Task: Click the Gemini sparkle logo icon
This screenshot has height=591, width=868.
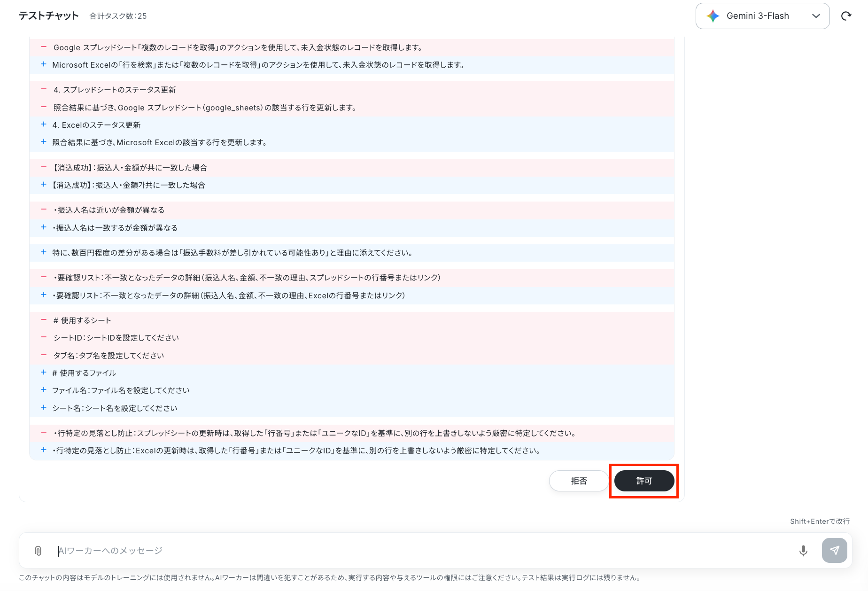Action: click(x=713, y=16)
